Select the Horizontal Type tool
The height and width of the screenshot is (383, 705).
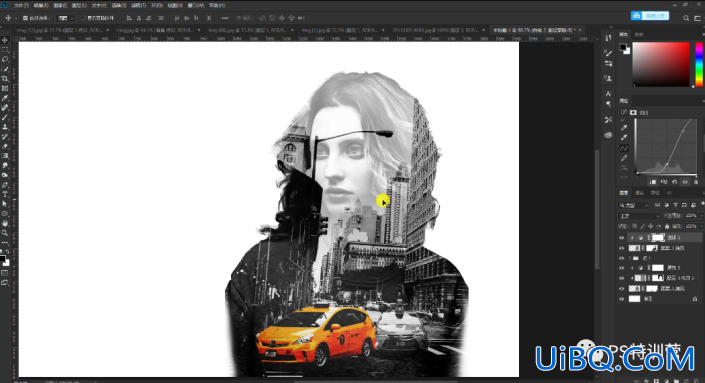pos(5,195)
